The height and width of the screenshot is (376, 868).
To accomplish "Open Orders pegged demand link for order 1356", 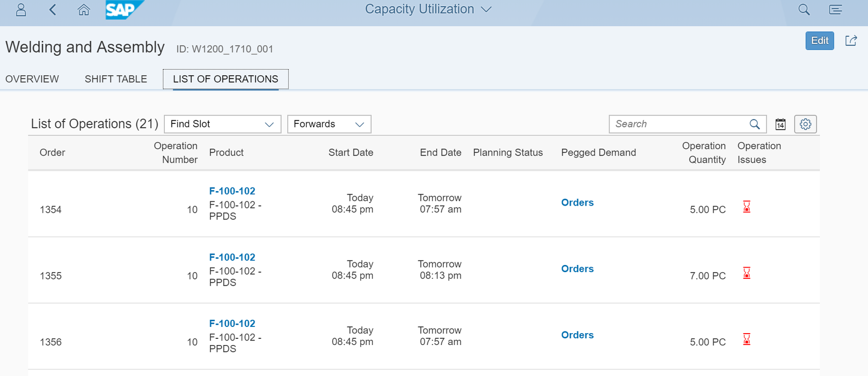I will 577,335.
